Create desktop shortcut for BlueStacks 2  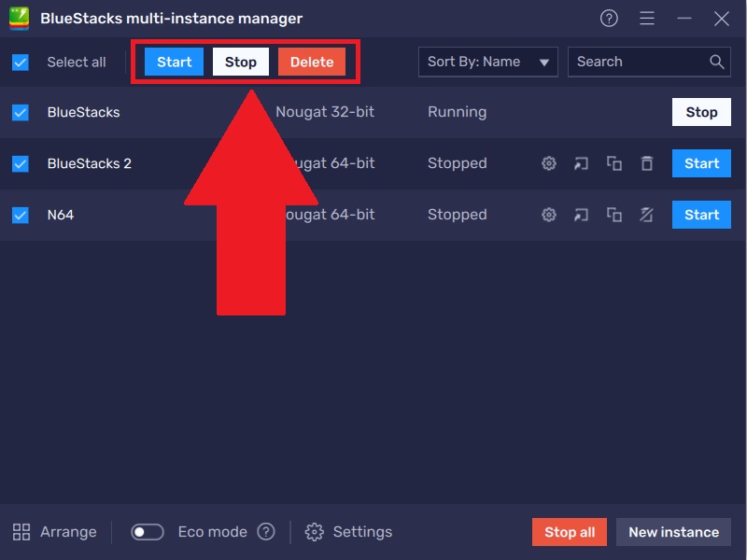[x=582, y=163]
